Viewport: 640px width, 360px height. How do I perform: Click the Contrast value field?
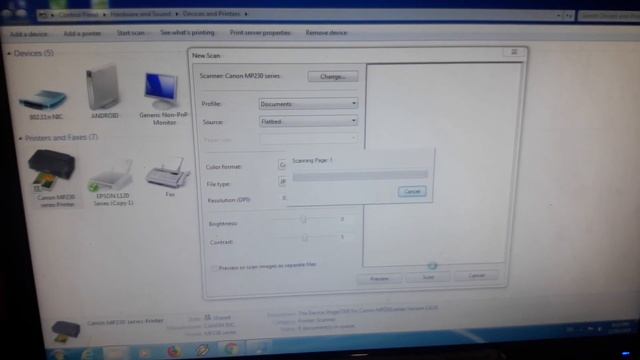coord(342,237)
